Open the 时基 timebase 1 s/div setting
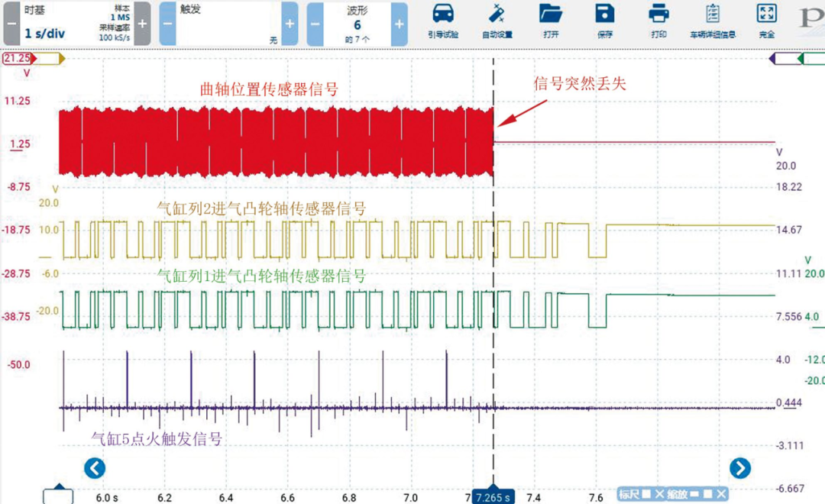The height and width of the screenshot is (504, 825). tap(77, 24)
